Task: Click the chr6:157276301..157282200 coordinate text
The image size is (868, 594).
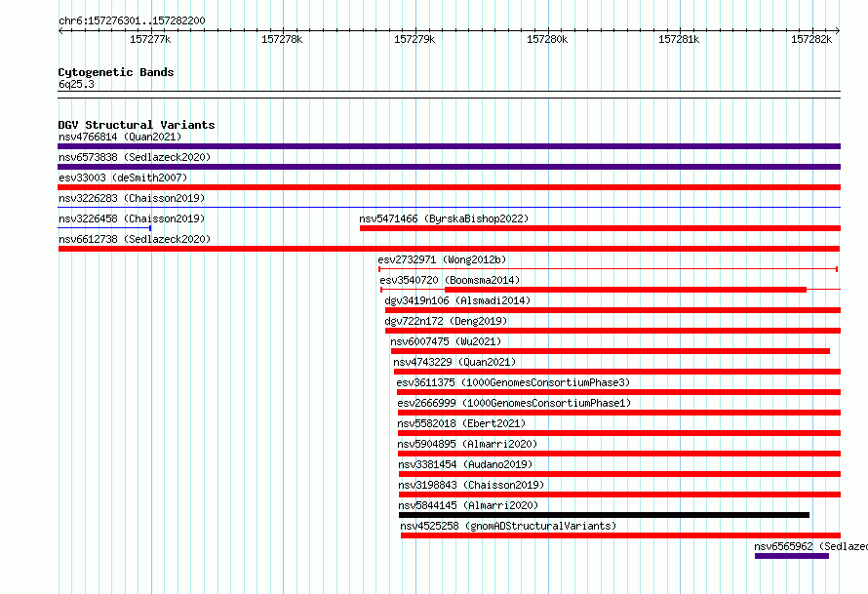Action: [132, 20]
